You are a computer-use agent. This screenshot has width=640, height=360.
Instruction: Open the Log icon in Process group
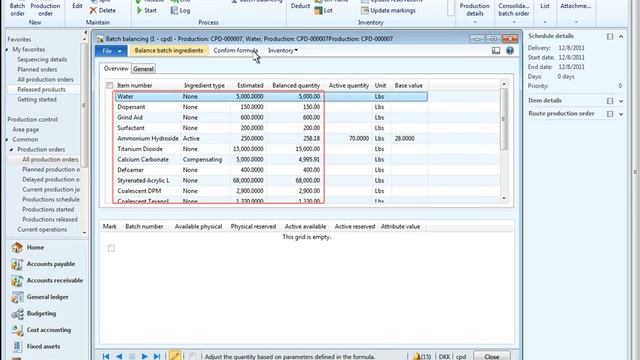(x=174, y=10)
